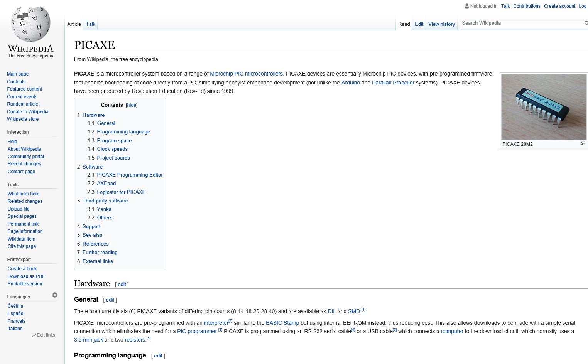Image resolution: width=588 pixels, height=364 pixels.
Task: Open the user Talk link in header
Action: [505, 6]
